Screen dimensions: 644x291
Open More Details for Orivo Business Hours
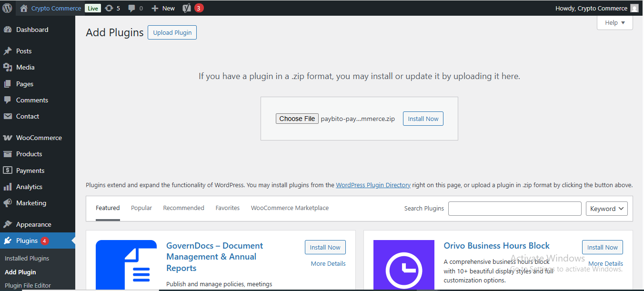coord(605,263)
